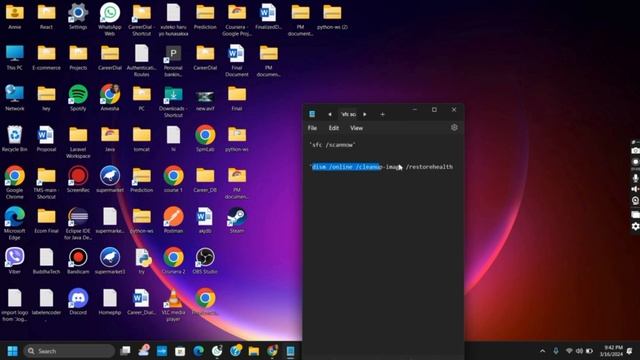This screenshot has width=640, height=360.
Task: Select the supermarket3 shortcut icon
Action: 110,261
